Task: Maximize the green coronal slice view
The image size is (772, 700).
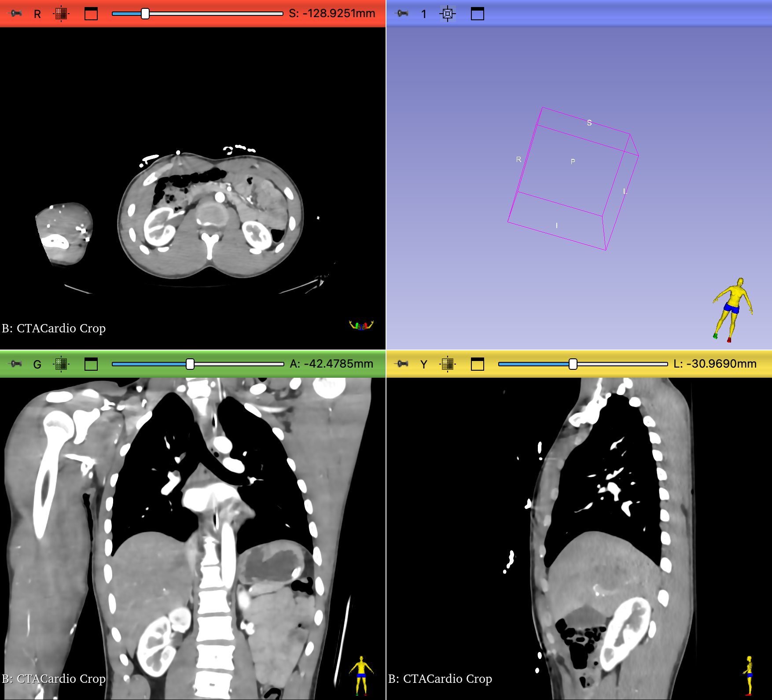Action: [91, 364]
